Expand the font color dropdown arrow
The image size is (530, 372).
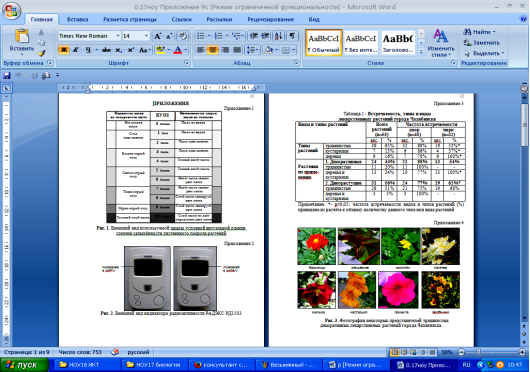[x=186, y=50]
